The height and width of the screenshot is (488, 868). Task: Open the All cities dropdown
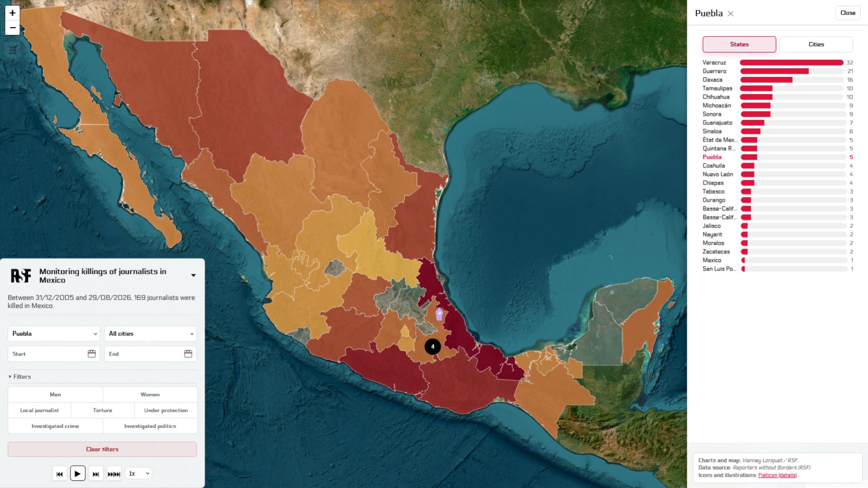point(151,333)
